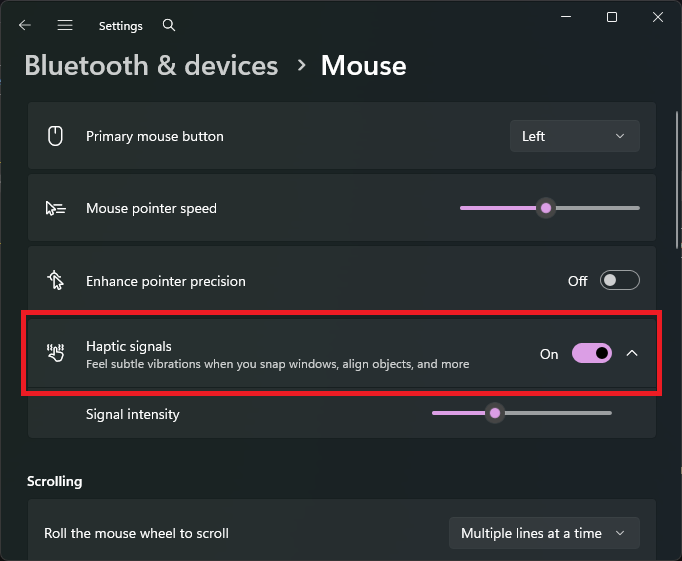Maximize the Settings window
The image size is (682, 561).
612,17
